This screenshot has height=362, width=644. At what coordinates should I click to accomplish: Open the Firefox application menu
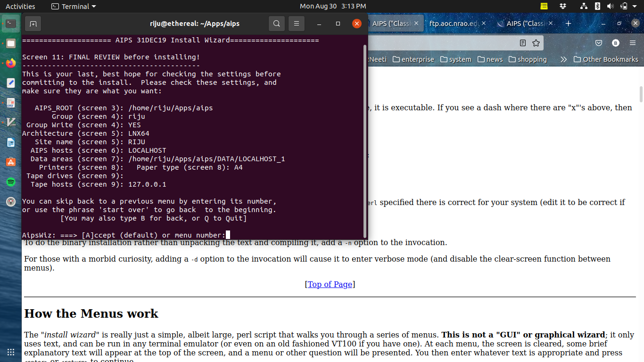pyautogui.click(x=633, y=43)
